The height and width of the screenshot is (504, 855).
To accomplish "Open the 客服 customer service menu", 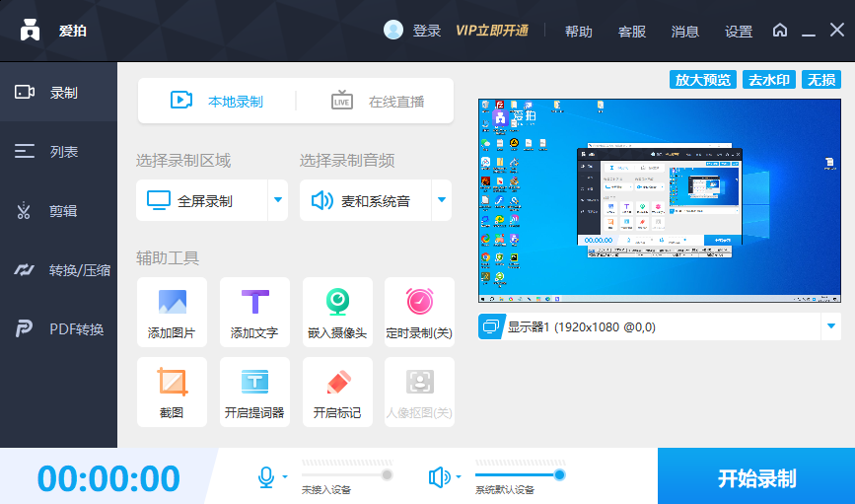I will tap(632, 32).
